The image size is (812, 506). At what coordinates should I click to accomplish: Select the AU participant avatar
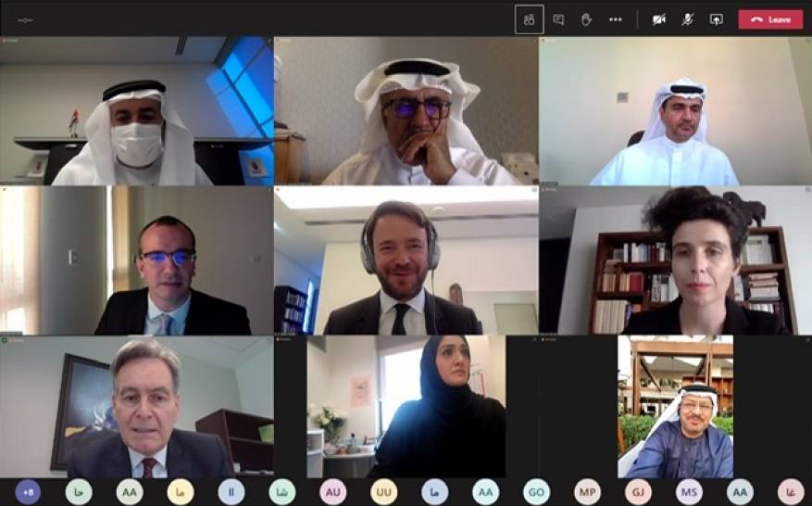pos(333,491)
